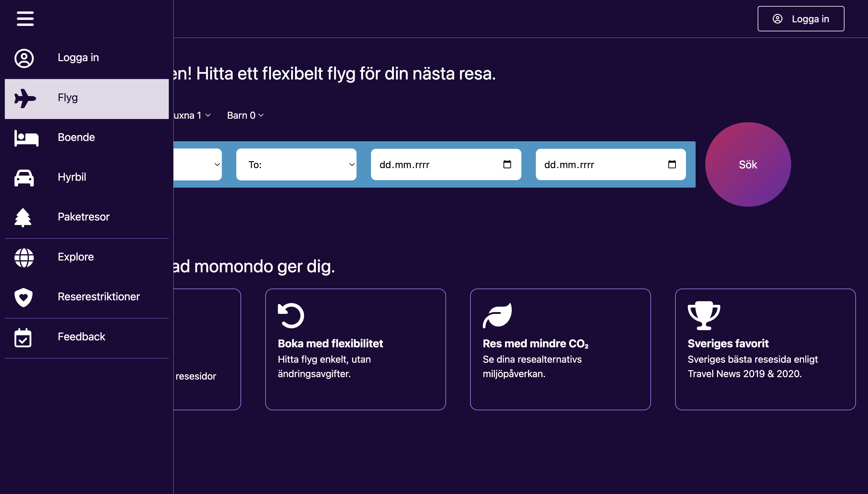Choose Explore in the navigation menu
The height and width of the screenshot is (494, 868).
(75, 257)
